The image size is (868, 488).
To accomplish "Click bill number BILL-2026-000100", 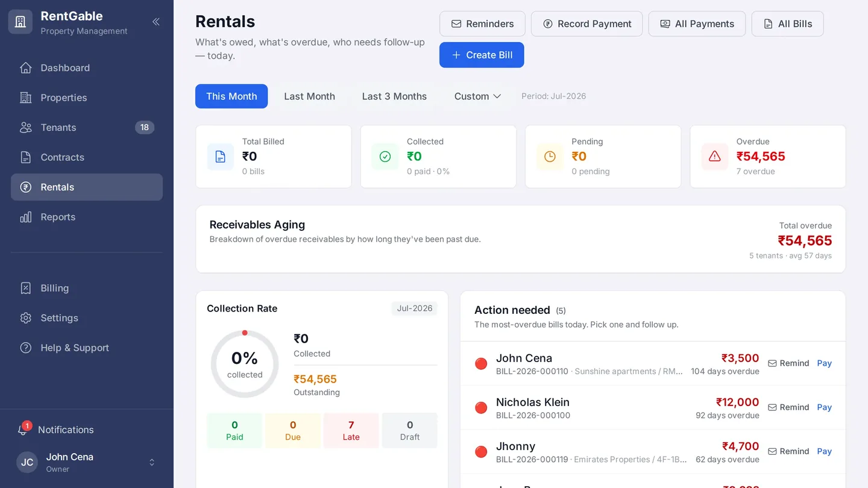I will click(x=533, y=415).
